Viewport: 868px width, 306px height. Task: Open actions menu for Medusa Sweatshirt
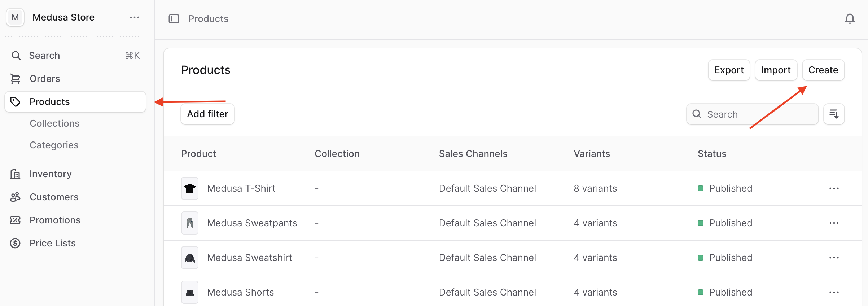click(x=834, y=258)
